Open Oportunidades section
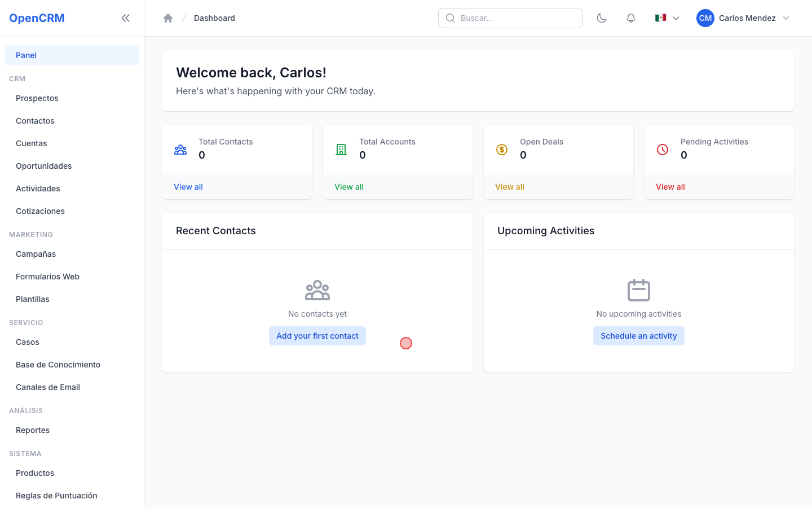812x508 pixels. pos(72,166)
